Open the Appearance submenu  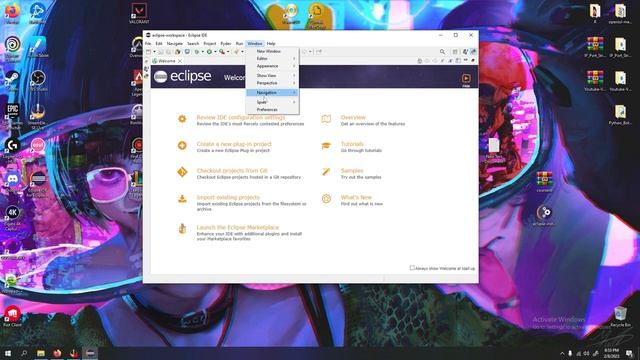(272, 66)
